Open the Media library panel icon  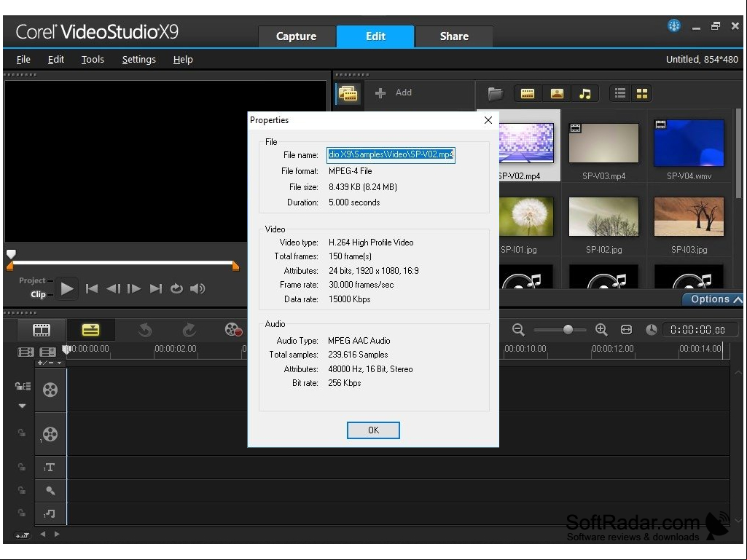coord(348,93)
